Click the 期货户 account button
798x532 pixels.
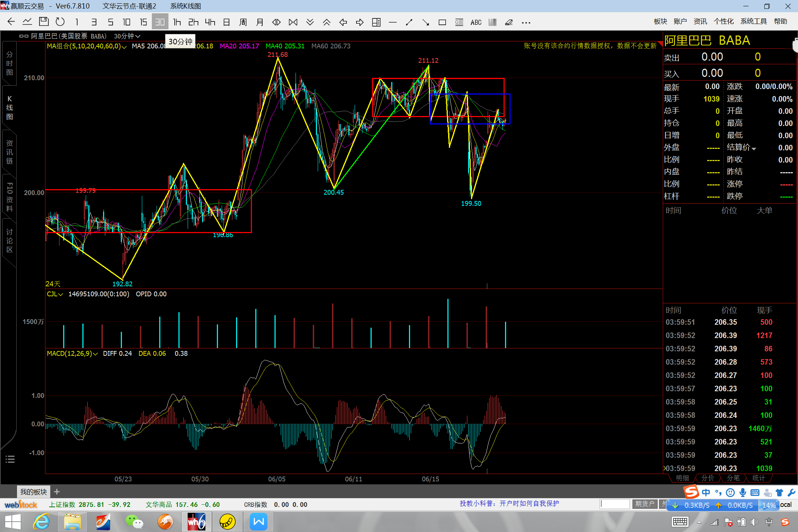[x=645, y=504]
